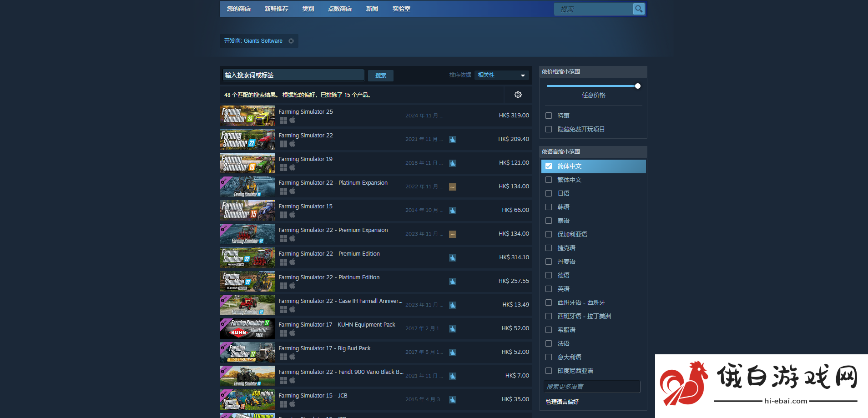Open 您的商店 menu
Viewport: 868px width, 418px height.
pyautogui.click(x=239, y=9)
